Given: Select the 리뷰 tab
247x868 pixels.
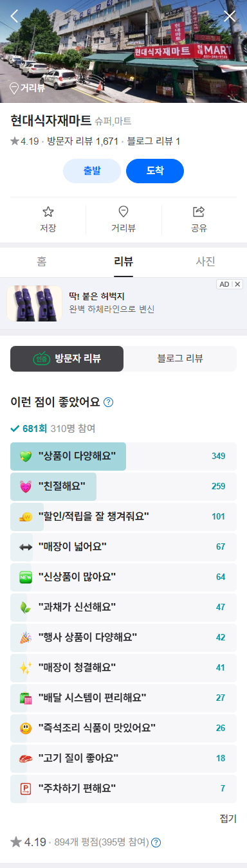Looking at the screenshot, I should point(123,261).
